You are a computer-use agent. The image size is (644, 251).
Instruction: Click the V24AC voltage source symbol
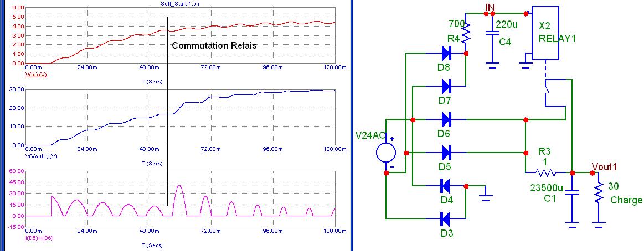click(x=386, y=153)
